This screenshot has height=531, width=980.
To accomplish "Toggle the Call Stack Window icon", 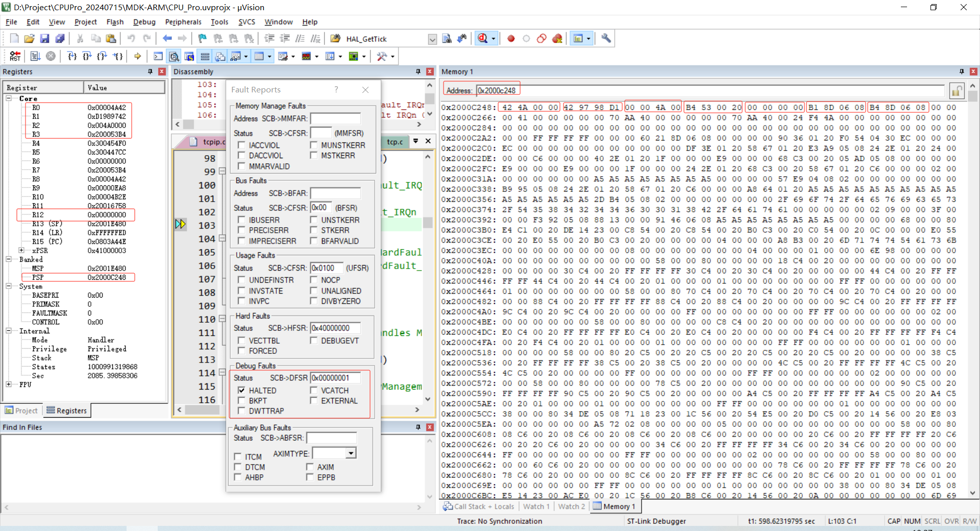I will (x=220, y=56).
